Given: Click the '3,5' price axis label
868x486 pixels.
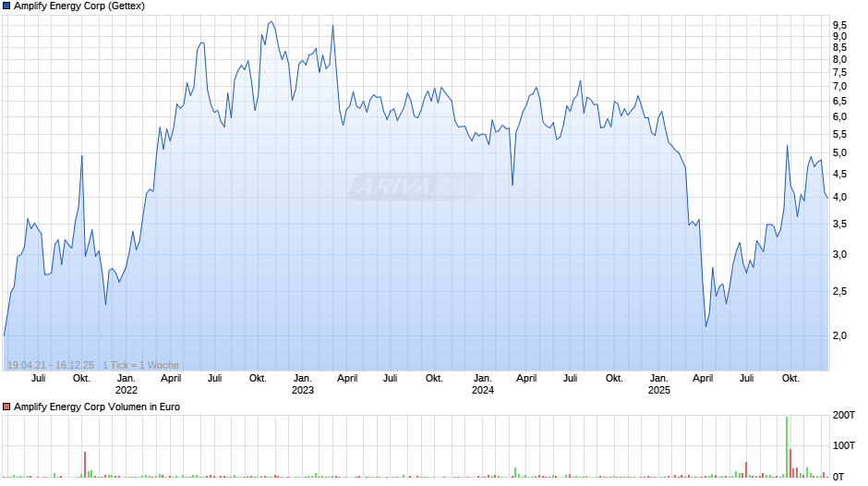Looking at the screenshot, I should (839, 225).
